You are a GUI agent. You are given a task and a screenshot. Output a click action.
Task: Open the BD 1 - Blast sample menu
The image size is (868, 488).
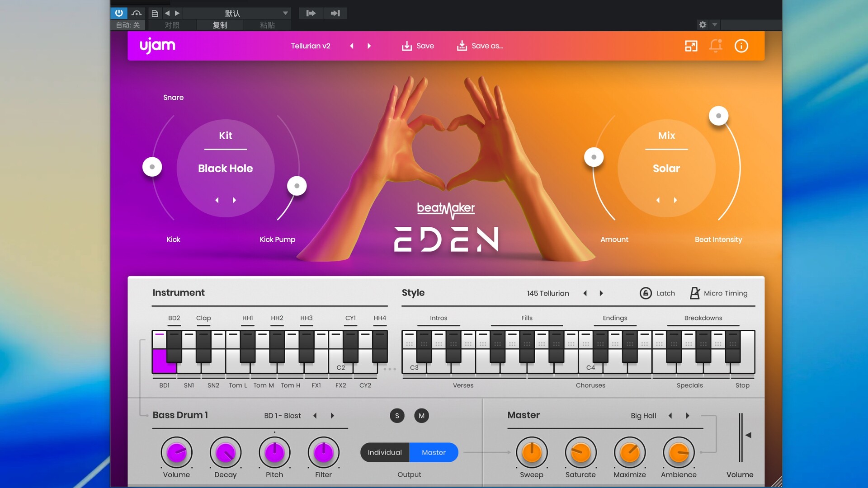(283, 416)
